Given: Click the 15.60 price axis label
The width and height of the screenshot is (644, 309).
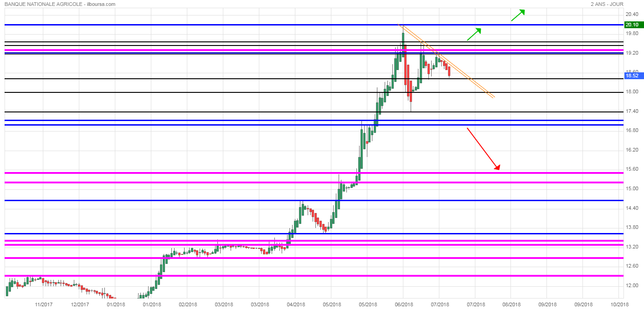Looking at the screenshot, I should pyautogui.click(x=631, y=169).
